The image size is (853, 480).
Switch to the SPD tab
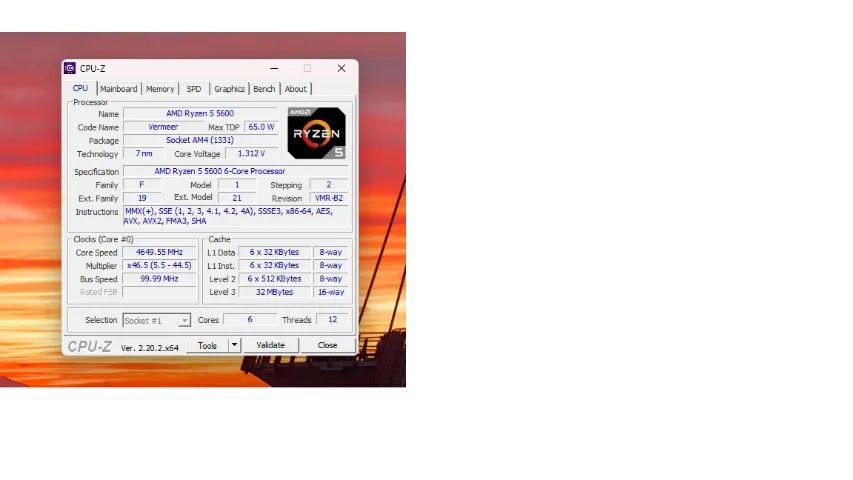(x=194, y=89)
